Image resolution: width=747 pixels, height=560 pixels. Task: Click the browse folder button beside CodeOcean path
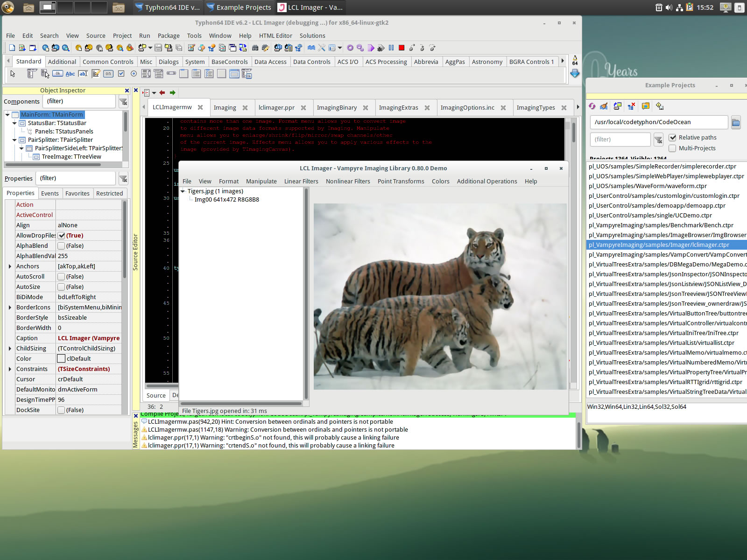(x=736, y=122)
